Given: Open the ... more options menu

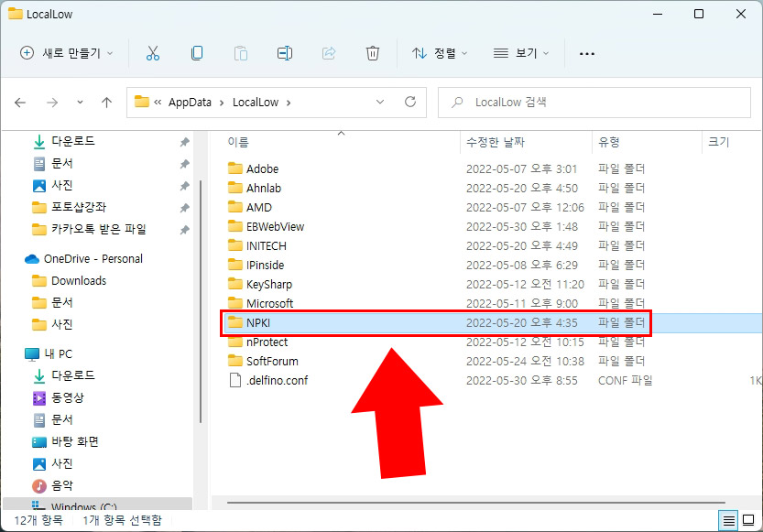Looking at the screenshot, I should click(x=586, y=54).
